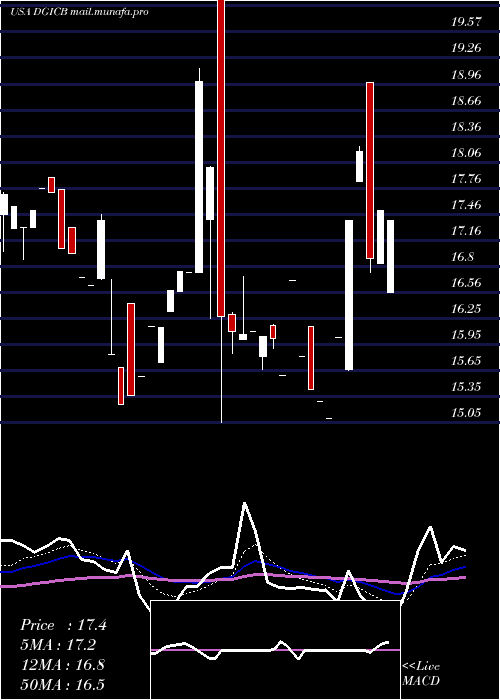This screenshot has width=500, height=700.
Task: Click the 15.05 price axis label
Action: [x=466, y=413]
